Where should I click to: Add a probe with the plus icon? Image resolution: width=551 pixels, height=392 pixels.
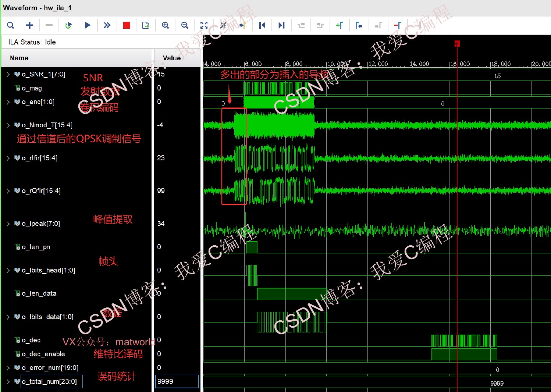(x=30, y=25)
